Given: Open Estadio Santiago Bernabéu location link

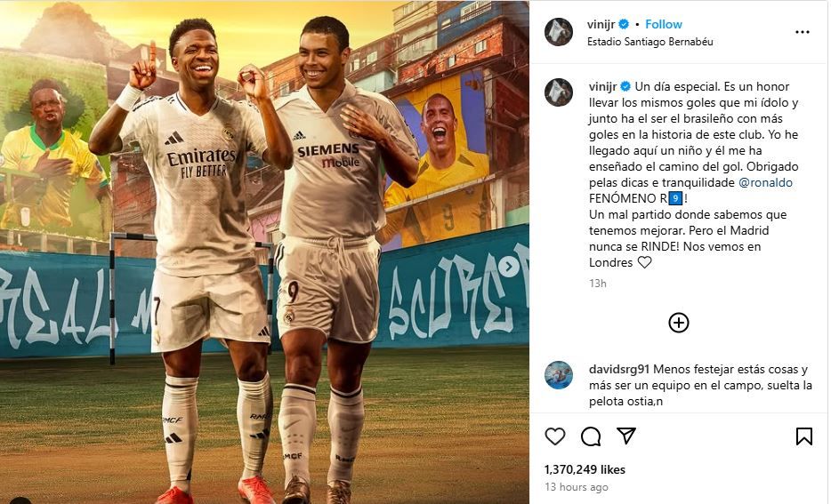Looking at the screenshot, I should pyautogui.click(x=649, y=41).
